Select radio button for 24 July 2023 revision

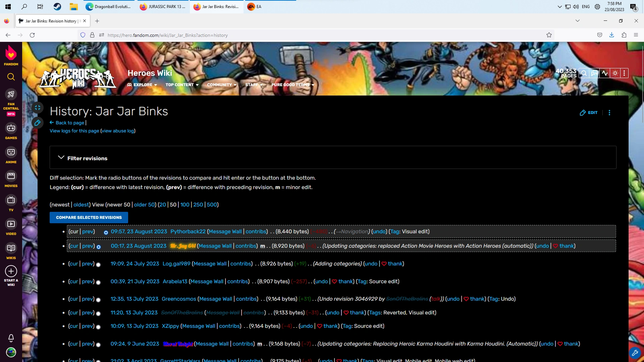[98, 264]
